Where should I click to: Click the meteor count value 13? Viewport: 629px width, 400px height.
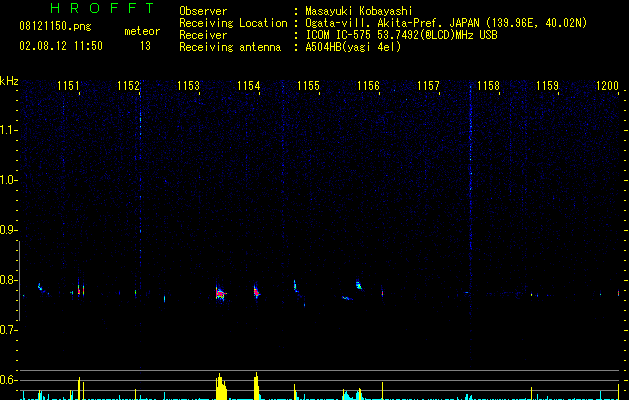pos(145,46)
